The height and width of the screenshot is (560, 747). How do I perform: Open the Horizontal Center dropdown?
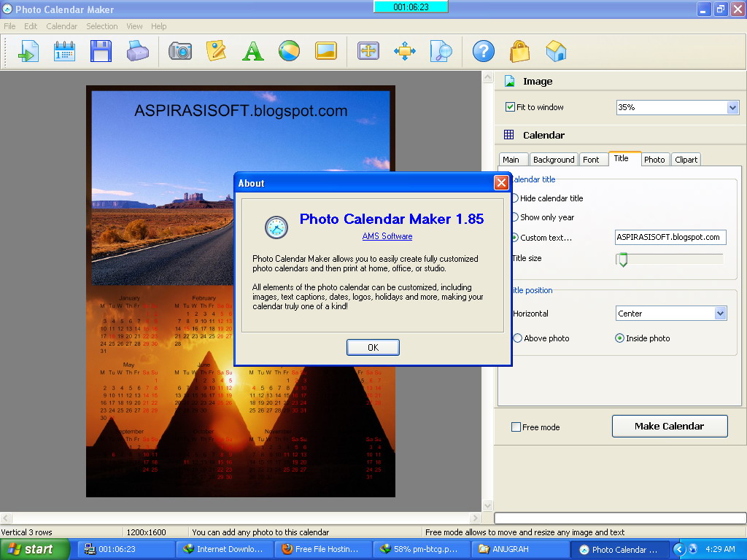(x=720, y=314)
